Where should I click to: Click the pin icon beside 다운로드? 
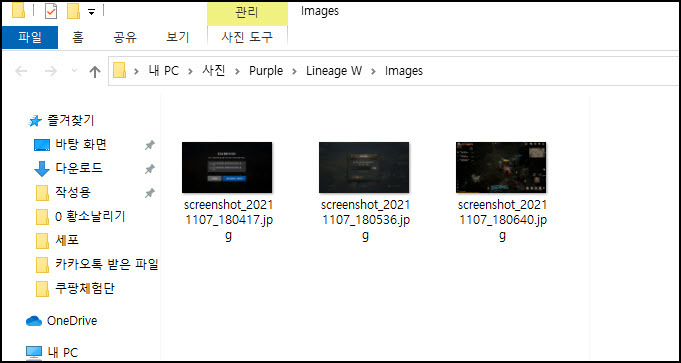tap(150, 169)
